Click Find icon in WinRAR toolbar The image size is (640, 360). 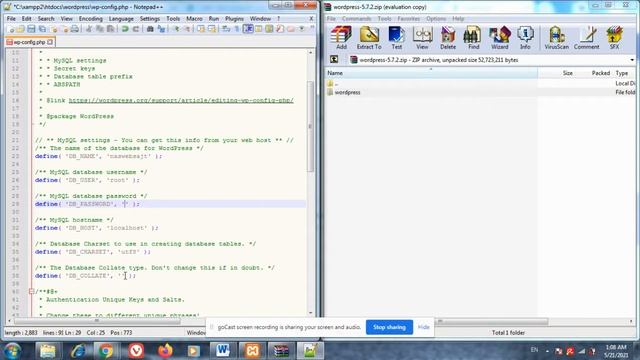[473, 38]
